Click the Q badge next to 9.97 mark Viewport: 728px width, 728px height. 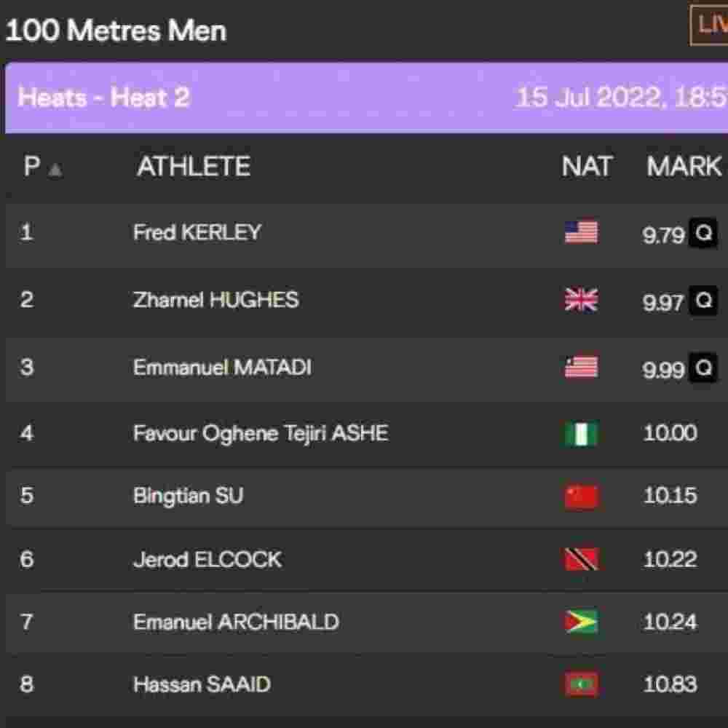tap(703, 300)
